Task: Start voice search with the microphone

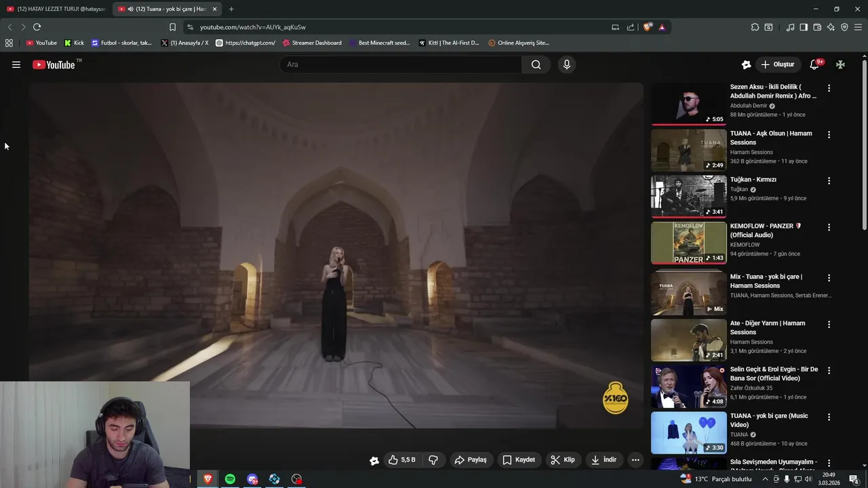Action: coord(567,64)
